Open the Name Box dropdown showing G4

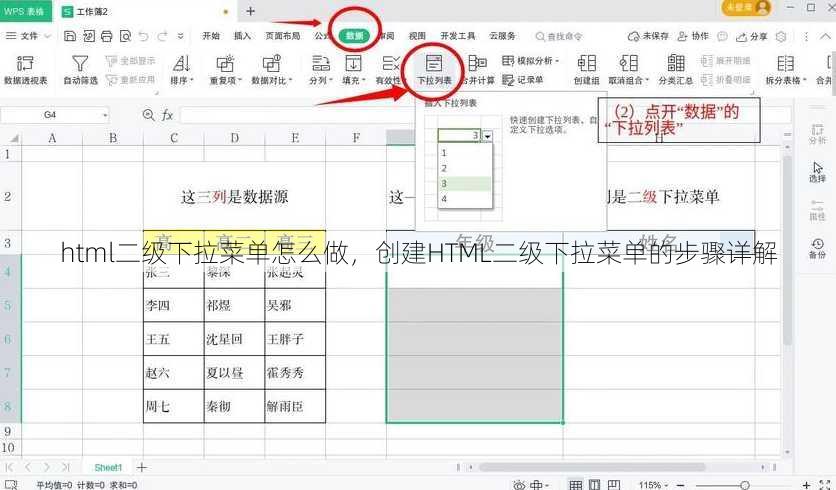click(x=105, y=115)
